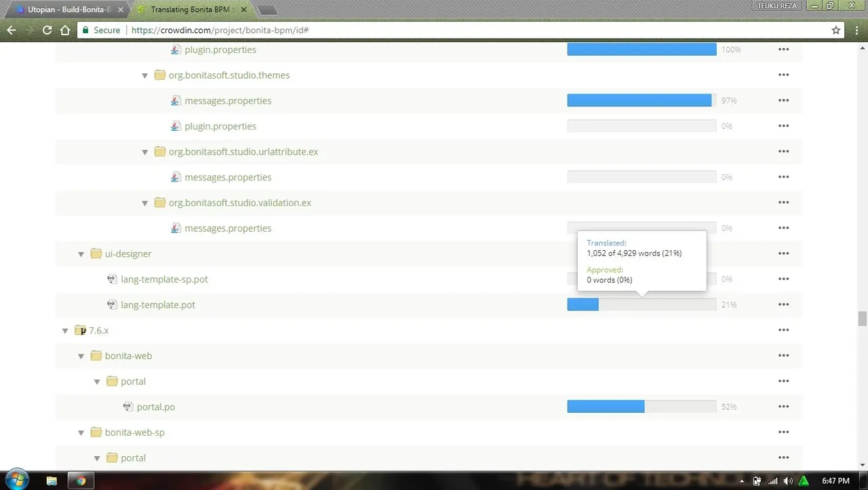Click the Chrome taskbar icon
The width and height of the screenshot is (868, 490).
click(81, 481)
